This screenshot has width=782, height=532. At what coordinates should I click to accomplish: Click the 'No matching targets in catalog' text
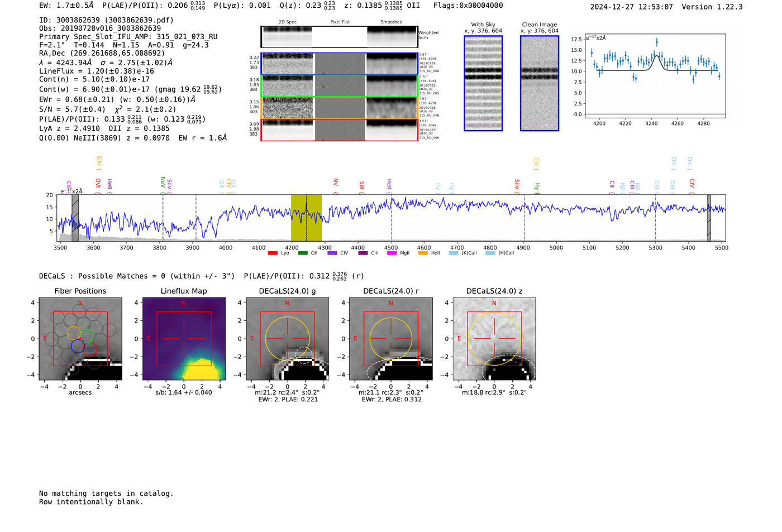[106, 493]
